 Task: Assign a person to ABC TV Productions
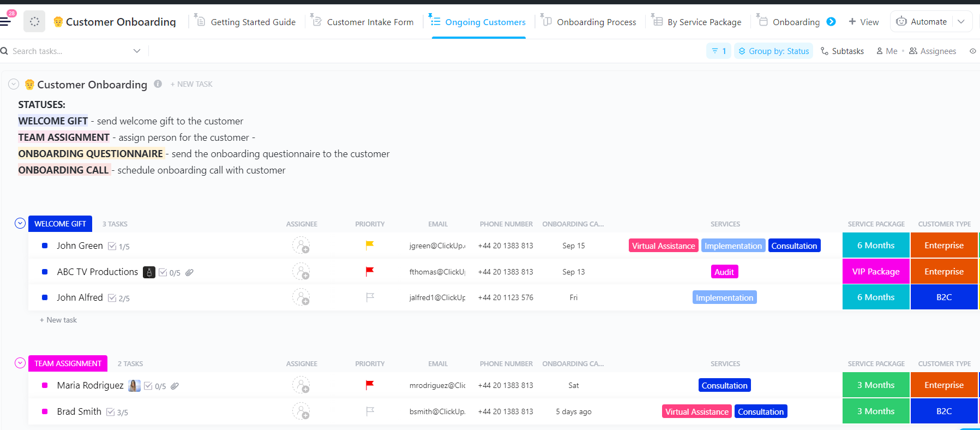[301, 272]
